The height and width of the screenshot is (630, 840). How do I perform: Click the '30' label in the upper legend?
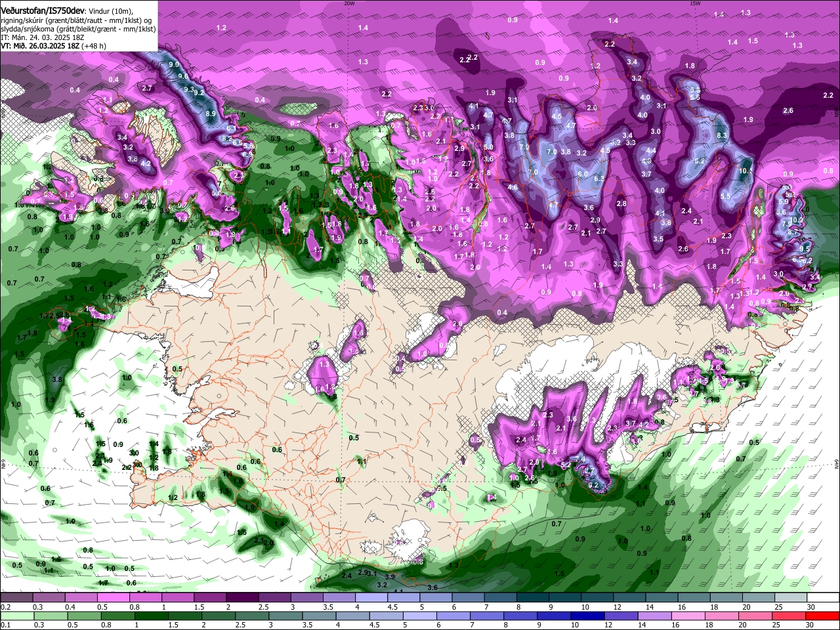pos(810,607)
